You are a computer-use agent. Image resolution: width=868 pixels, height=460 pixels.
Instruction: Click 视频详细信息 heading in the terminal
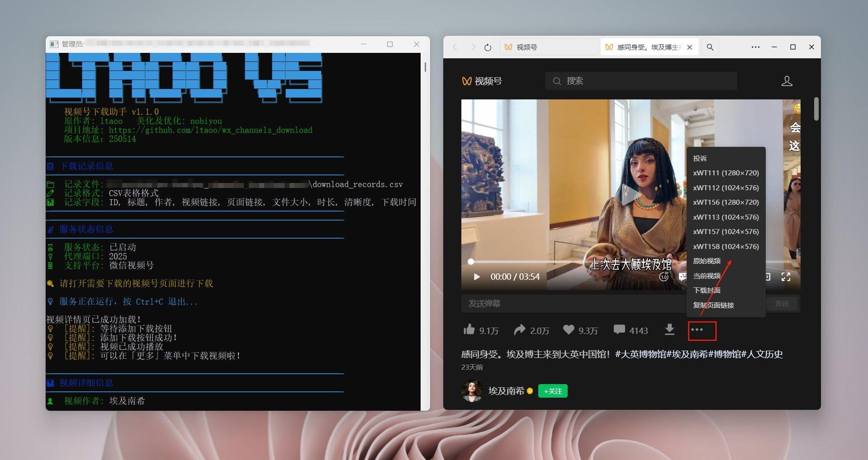point(86,383)
